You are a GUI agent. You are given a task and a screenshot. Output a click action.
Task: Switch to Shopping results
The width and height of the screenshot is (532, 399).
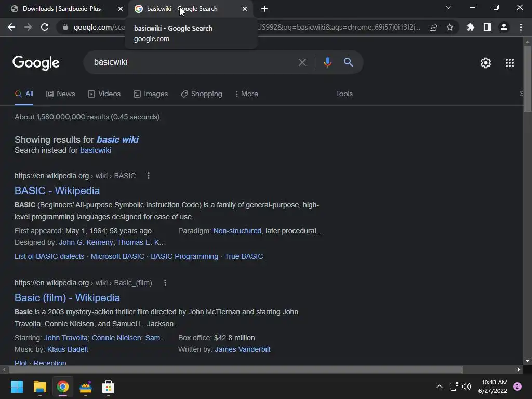click(202, 94)
